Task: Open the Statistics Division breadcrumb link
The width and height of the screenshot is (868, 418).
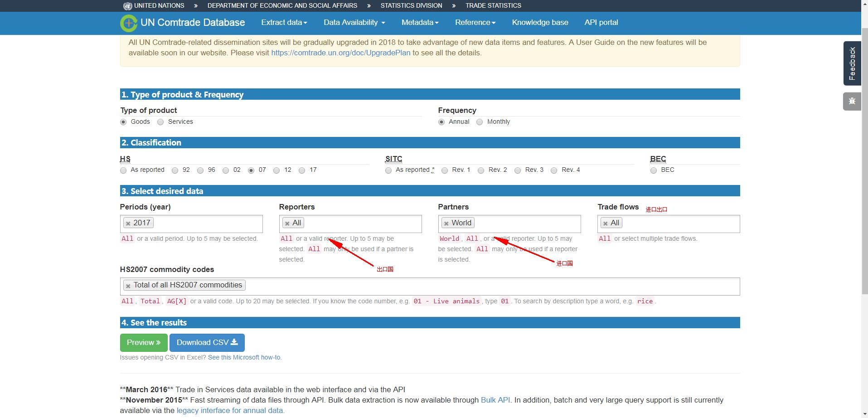Action: pyautogui.click(x=412, y=6)
